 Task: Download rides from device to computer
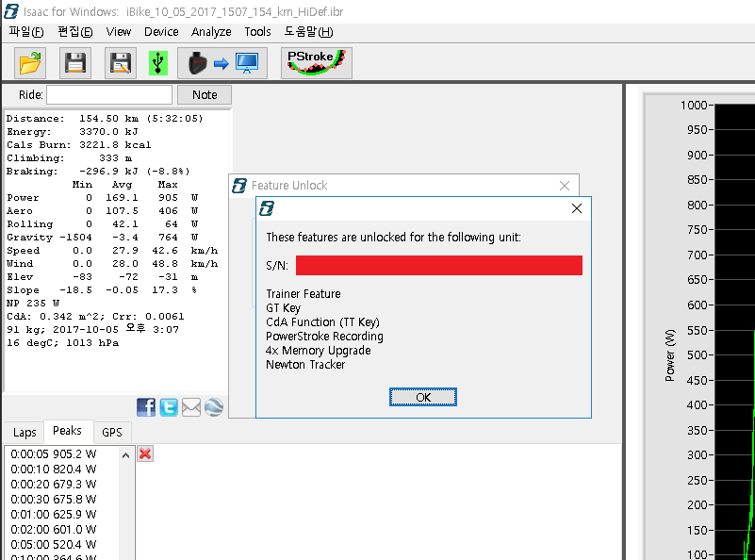pos(222,63)
